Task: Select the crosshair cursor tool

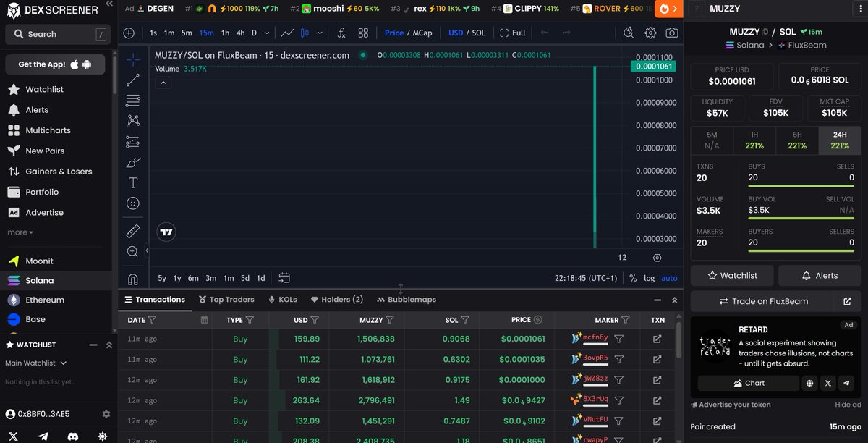Action: point(133,60)
